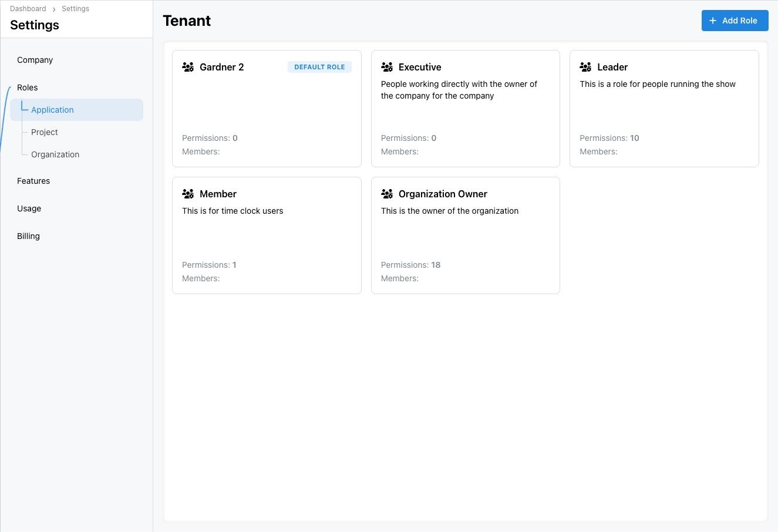Open the Usage settings section
The image size is (778, 532).
29,208
